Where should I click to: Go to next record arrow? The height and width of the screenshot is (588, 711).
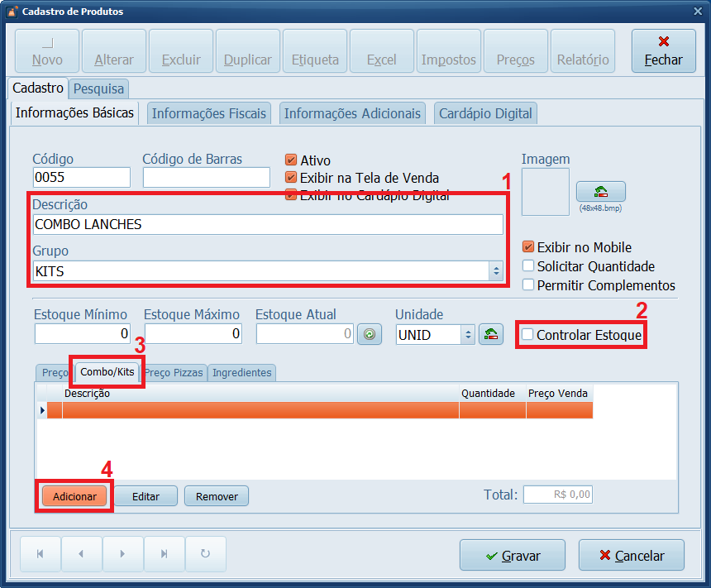click(122, 555)
